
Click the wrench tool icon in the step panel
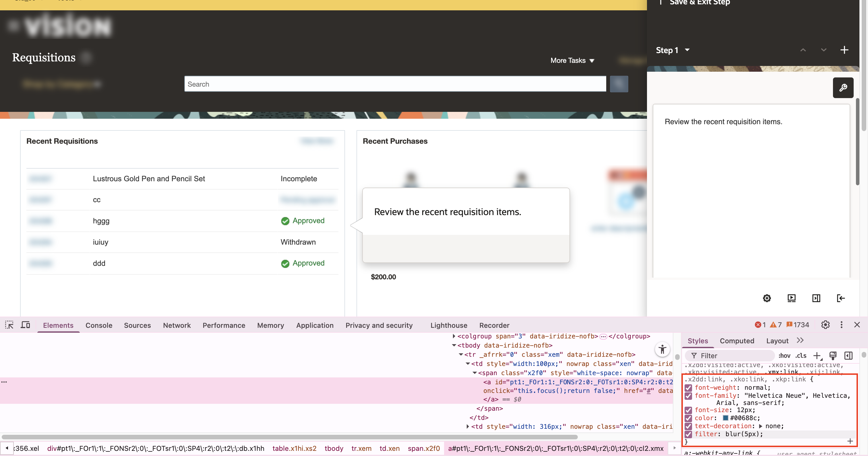pyautogui.click(x=843, y=88)
